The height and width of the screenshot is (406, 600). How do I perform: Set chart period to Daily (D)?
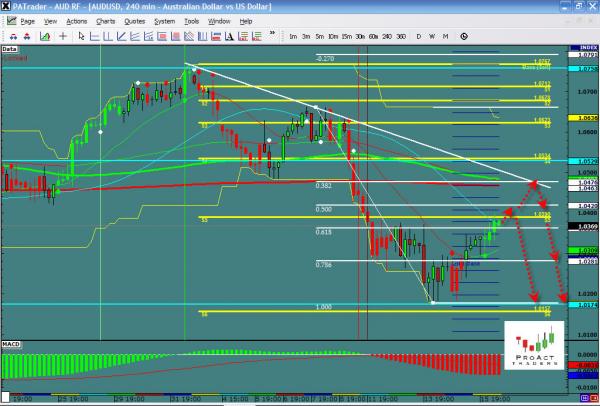click(x=418, y=36)
